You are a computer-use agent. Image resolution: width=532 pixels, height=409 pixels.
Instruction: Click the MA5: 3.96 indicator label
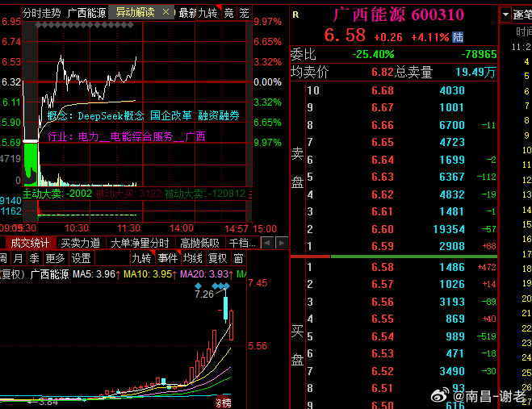coord(97,274)
